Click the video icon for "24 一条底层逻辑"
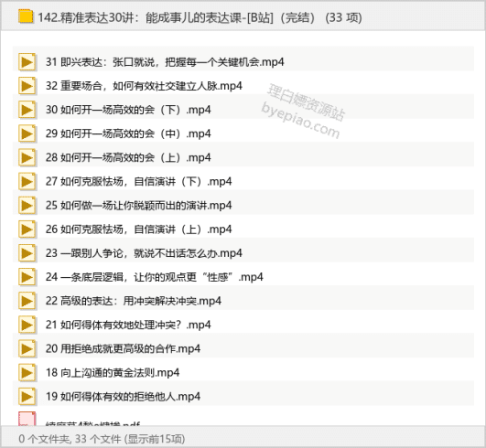Viewport: 486px width, 448px height. [x=27, y=277]
